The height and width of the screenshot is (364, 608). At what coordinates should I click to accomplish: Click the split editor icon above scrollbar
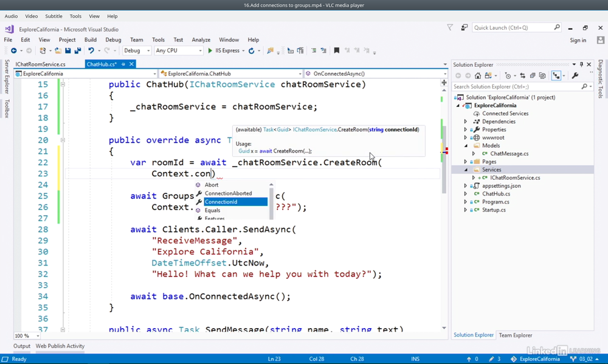coord(444,83)
